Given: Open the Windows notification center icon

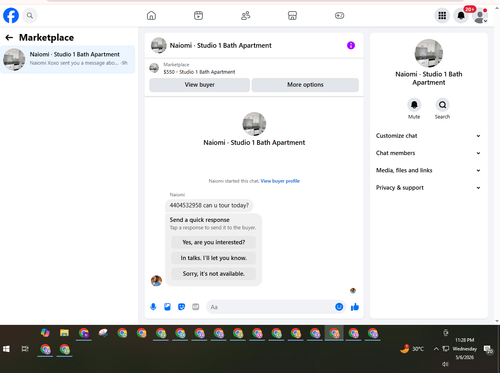Looking at the screenshot, I should (488, 349).
